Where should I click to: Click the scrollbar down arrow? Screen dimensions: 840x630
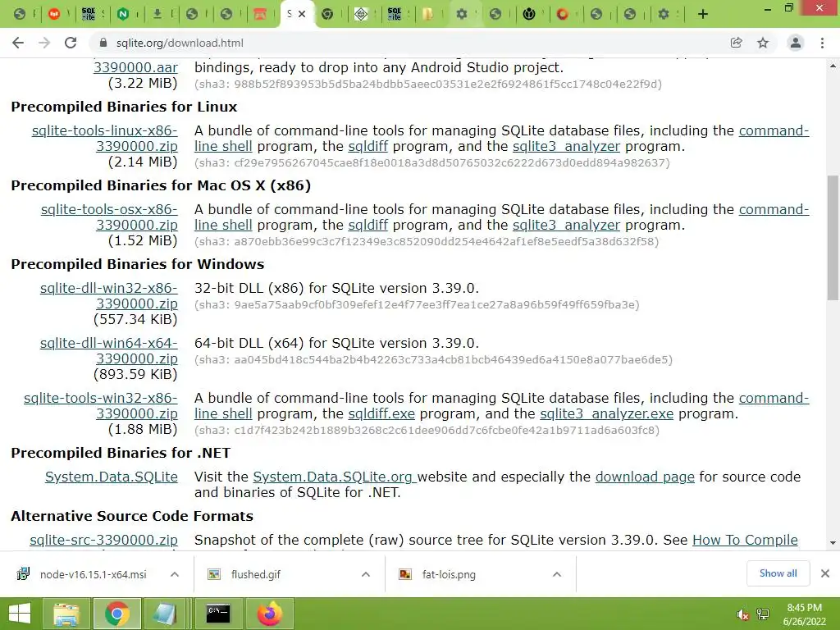pos(833,543)
